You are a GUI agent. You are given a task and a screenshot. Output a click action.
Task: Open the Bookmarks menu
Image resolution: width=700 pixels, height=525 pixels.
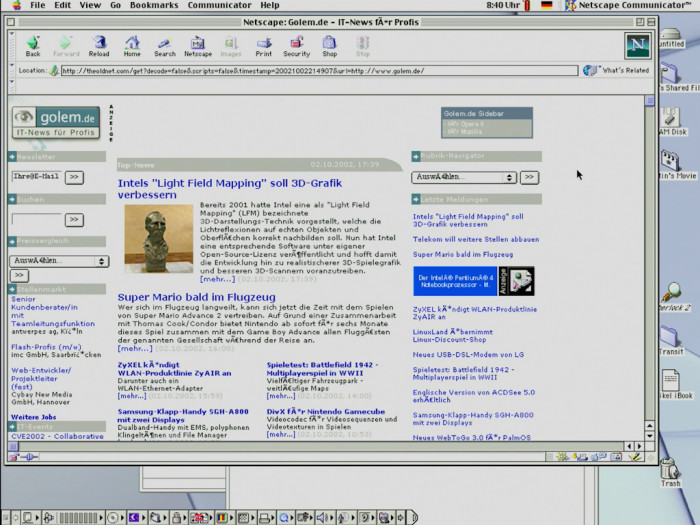(154, 5)
